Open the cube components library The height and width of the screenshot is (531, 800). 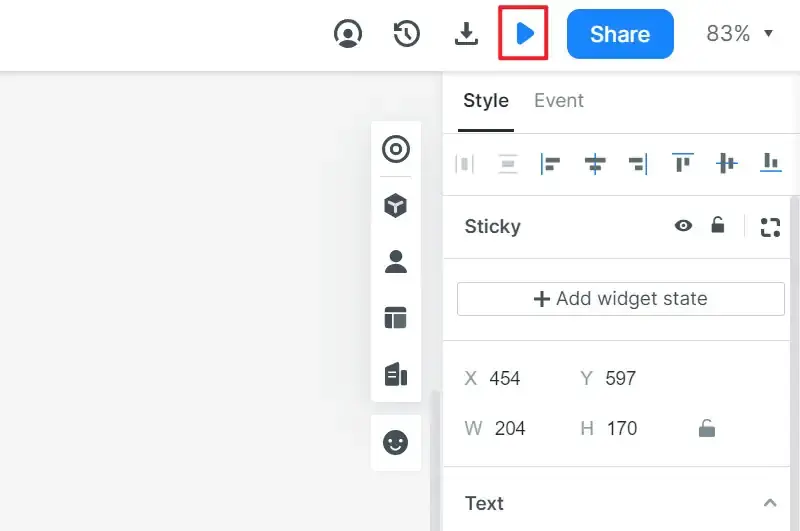(x=395, y=206)
